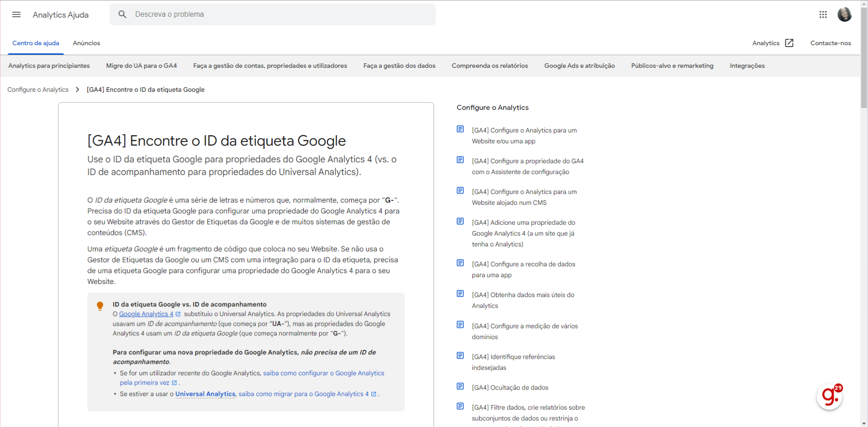
Task: Open the Contacte-nos link
Action: point(830,43)
